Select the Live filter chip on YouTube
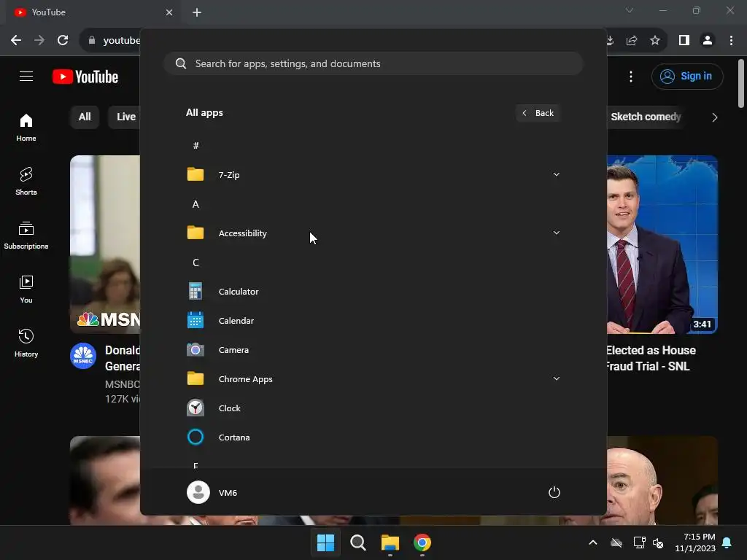Screen dimensions: 747x560 point(125,117)
